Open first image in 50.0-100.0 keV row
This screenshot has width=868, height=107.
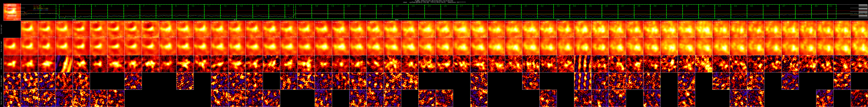coord(12,98)
